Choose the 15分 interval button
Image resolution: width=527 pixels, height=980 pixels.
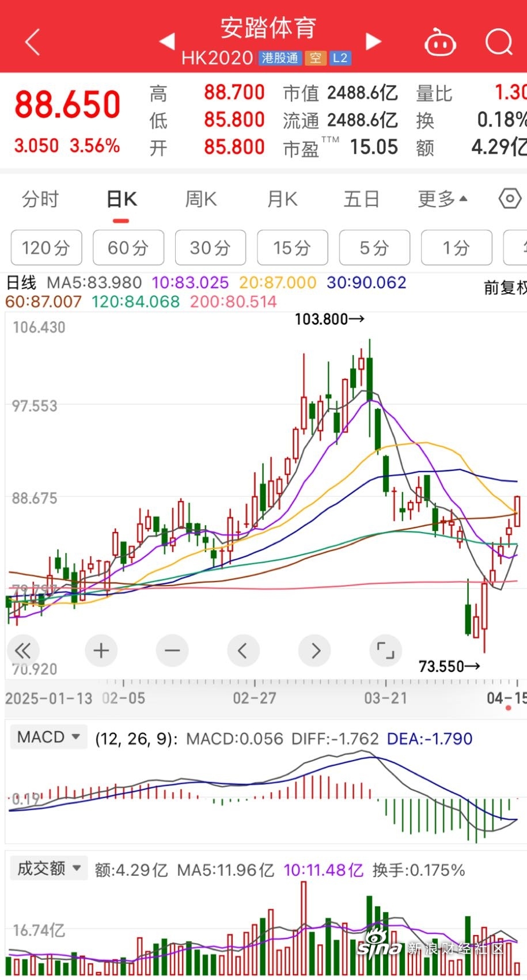pos(293,248)
